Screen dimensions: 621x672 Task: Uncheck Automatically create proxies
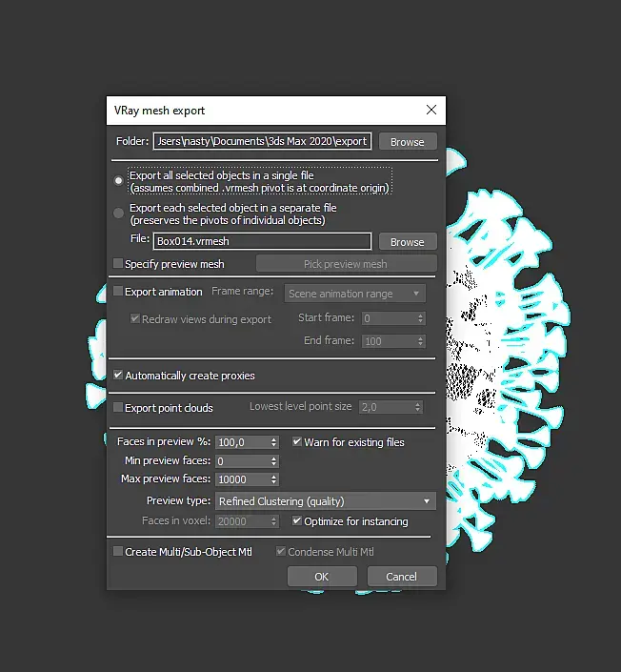[118, 375]
